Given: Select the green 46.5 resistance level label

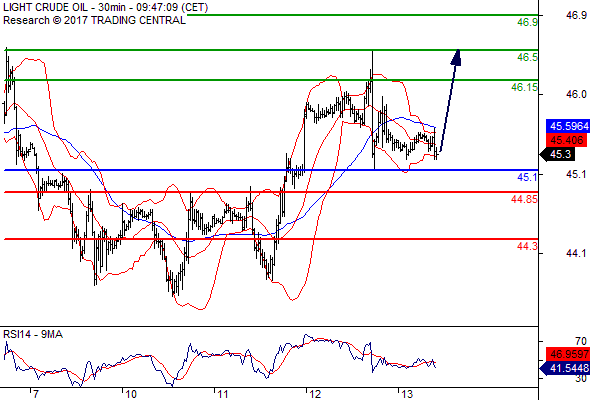Looking at the screenshot, I should click(x=527, y=58).
